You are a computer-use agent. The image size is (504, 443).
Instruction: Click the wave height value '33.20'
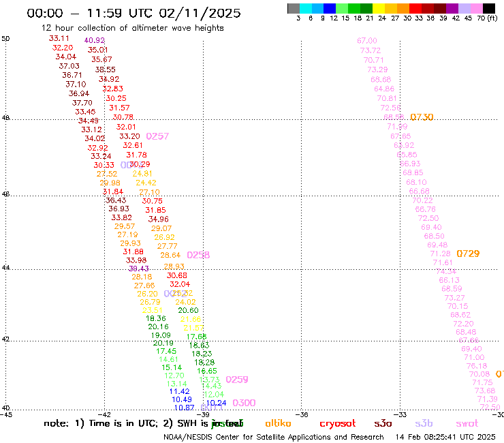click(x=129, y=136)
